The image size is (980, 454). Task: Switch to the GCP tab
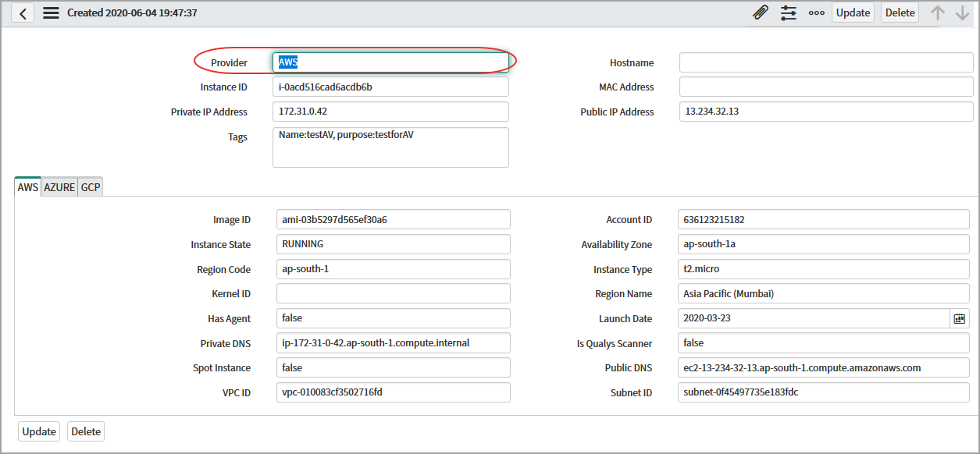tap(91, 187)
